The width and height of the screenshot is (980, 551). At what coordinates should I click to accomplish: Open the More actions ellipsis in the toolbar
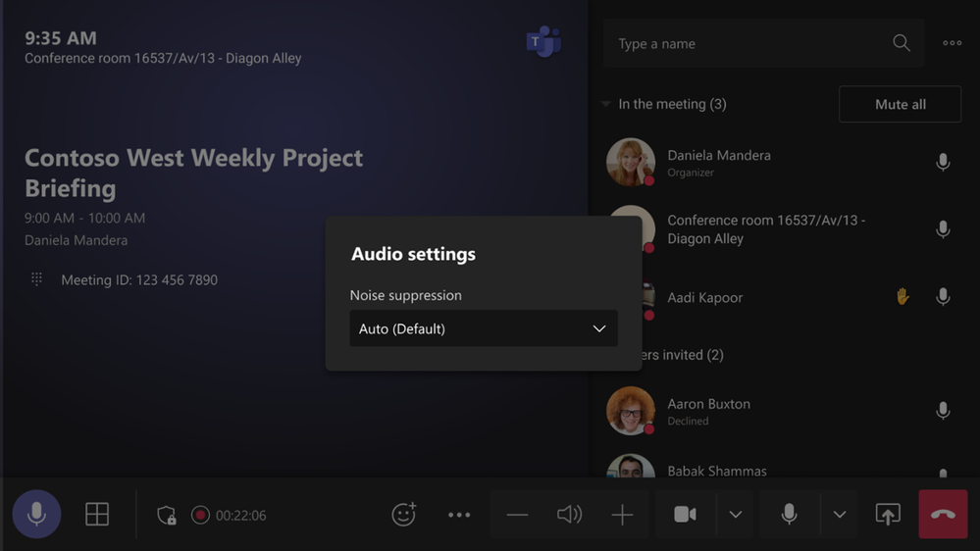(459, 515)
